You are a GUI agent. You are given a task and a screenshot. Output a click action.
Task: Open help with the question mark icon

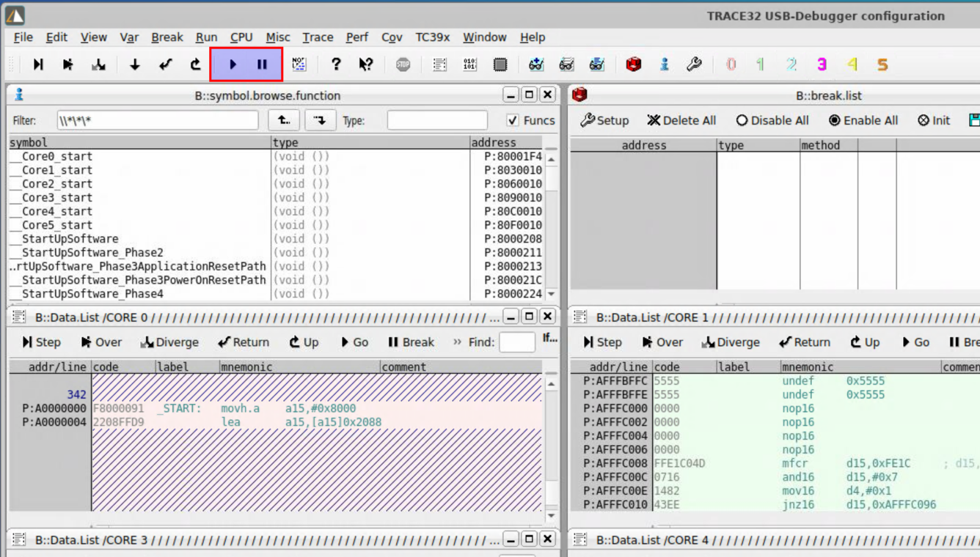tap(336, 64)
